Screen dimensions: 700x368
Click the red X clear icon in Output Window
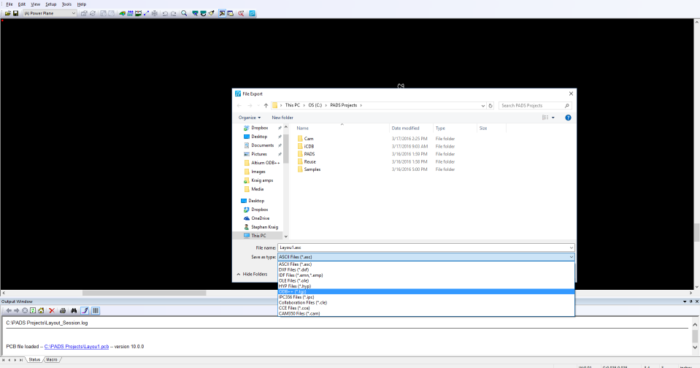point(52,310)
